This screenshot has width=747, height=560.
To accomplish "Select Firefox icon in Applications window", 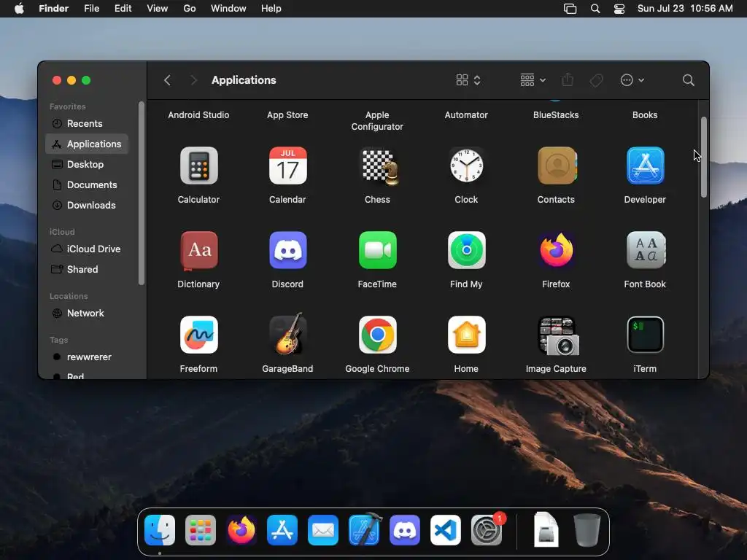I will coord(556,251).
